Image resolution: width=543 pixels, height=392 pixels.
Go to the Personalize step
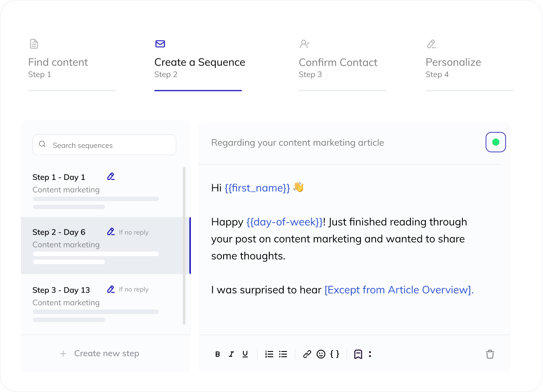(469, 64)
